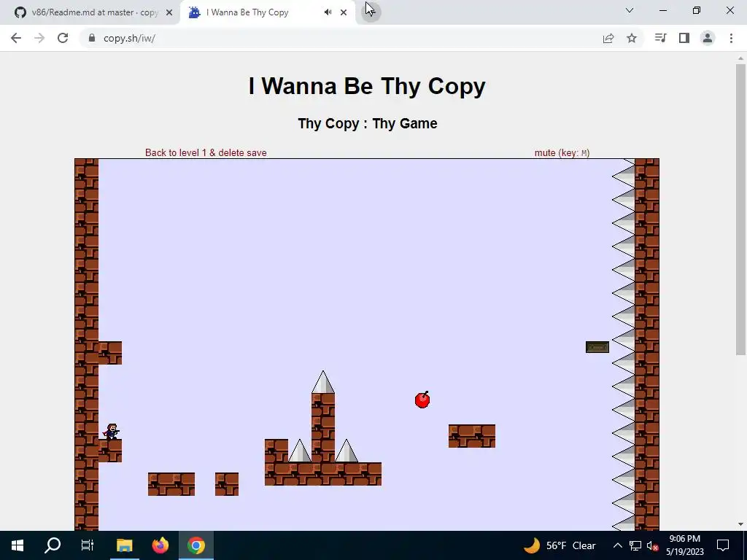Open the weather widget 56°F Clear
Screen dimensions: 747x560
click(560, 545)
